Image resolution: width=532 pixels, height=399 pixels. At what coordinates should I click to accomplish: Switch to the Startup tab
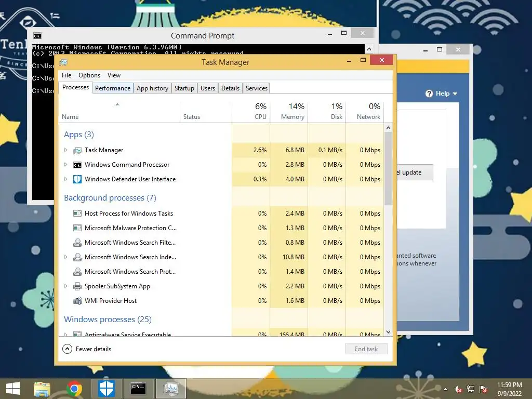184,88
